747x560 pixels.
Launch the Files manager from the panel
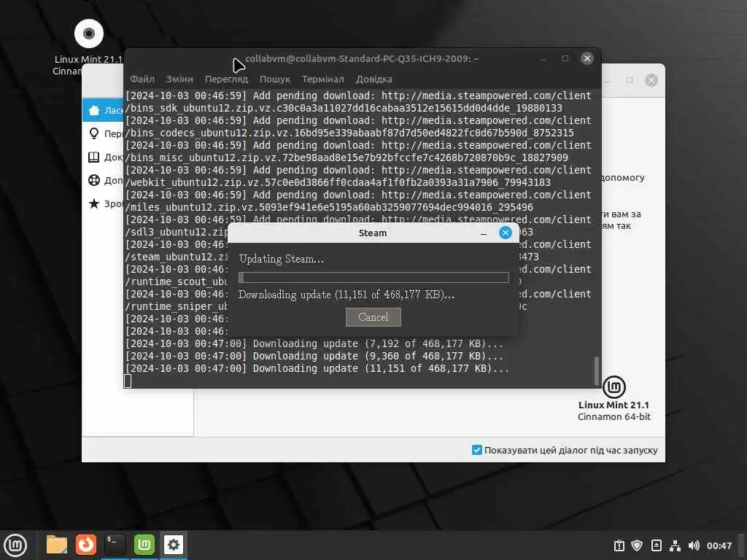click(x=57, y=545)
